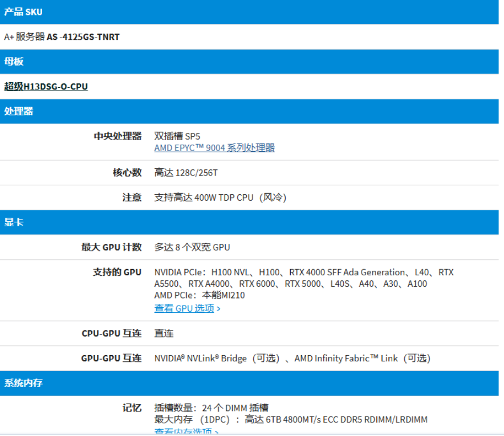Open the AMD EPYC™ 9004 系列处理器 link
The height and width of the screenshot is (436, 504).
pyautogui.click(x=214, y=148)
